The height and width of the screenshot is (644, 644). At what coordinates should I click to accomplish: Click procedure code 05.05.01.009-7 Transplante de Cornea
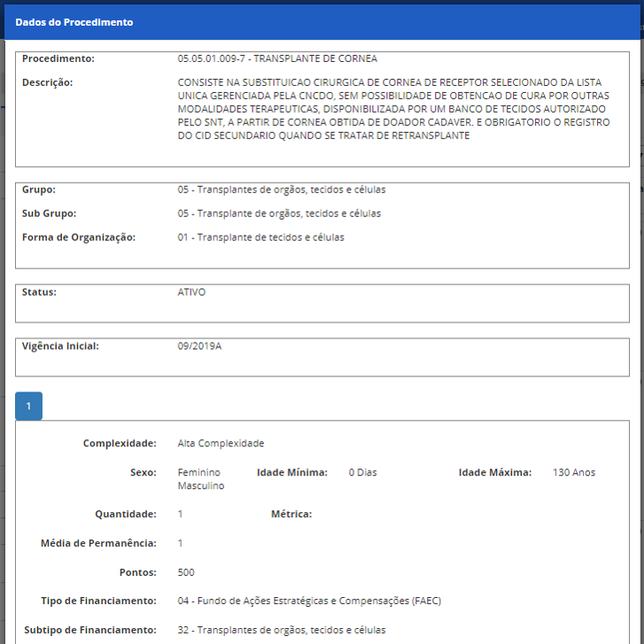click(277, 58)
